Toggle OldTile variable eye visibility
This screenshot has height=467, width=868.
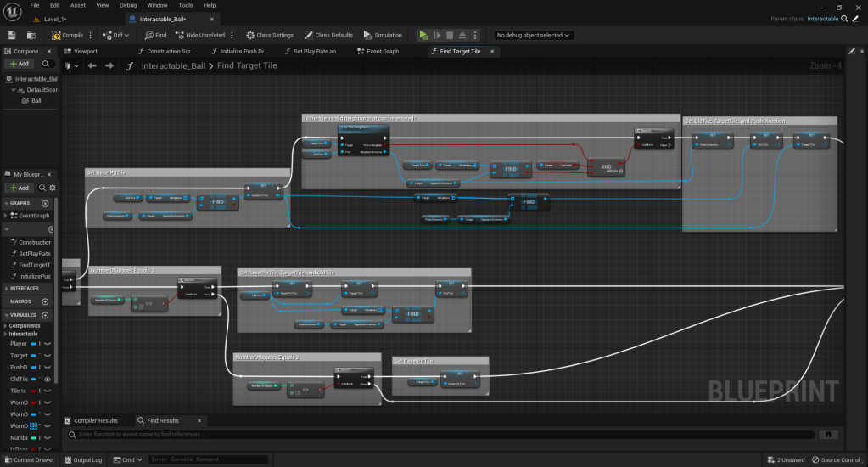click(x=48, y=379)
